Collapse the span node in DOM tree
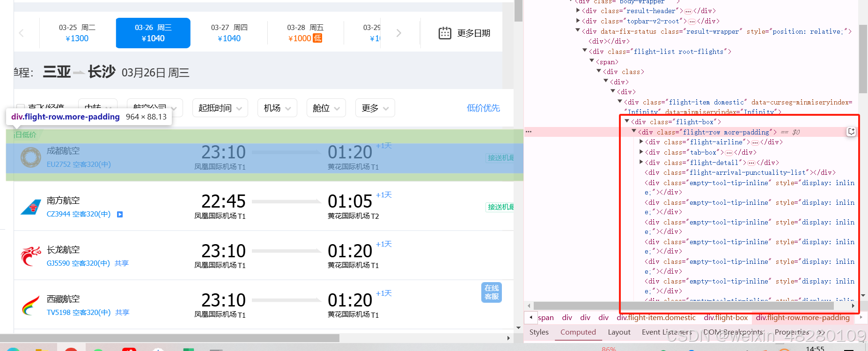 (592, 61)
